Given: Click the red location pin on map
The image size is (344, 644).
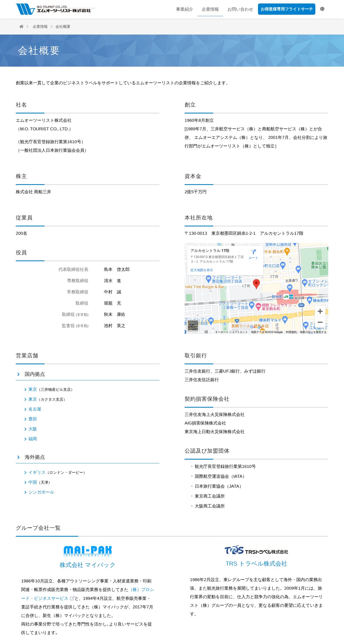Looking at the screenshot, I should pyautogui.click(x=256, y=284).
